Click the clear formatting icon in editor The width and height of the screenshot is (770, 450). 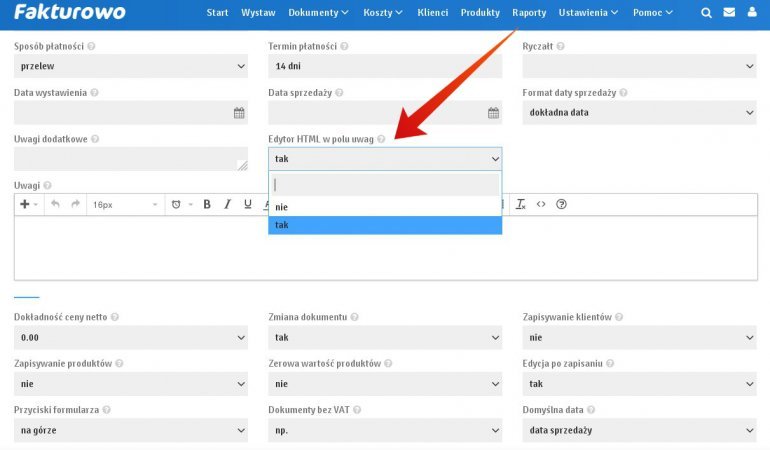pos(521,204)
